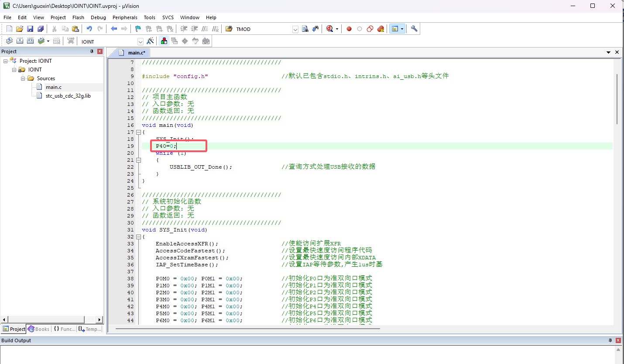Save the current file
624x364 pixels.
(30, 29)
